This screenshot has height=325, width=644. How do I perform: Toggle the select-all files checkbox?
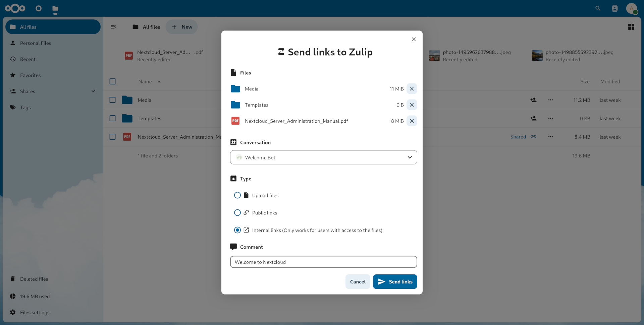click(x=113, y=81)
